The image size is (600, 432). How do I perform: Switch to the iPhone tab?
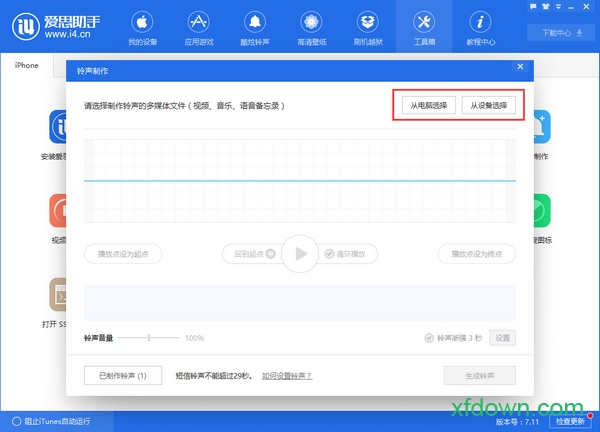tap(27, 65)
